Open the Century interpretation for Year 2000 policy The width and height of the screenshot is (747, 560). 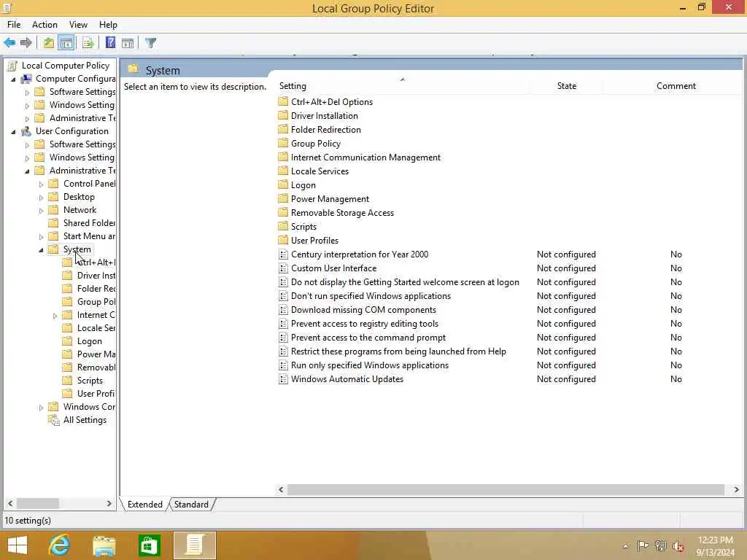coord(359,254)
